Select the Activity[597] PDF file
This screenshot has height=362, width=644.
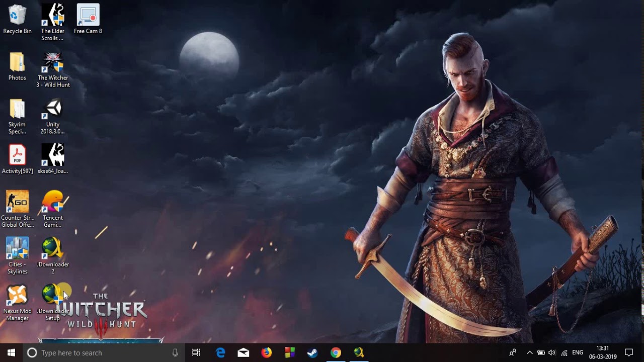[17, 159]
